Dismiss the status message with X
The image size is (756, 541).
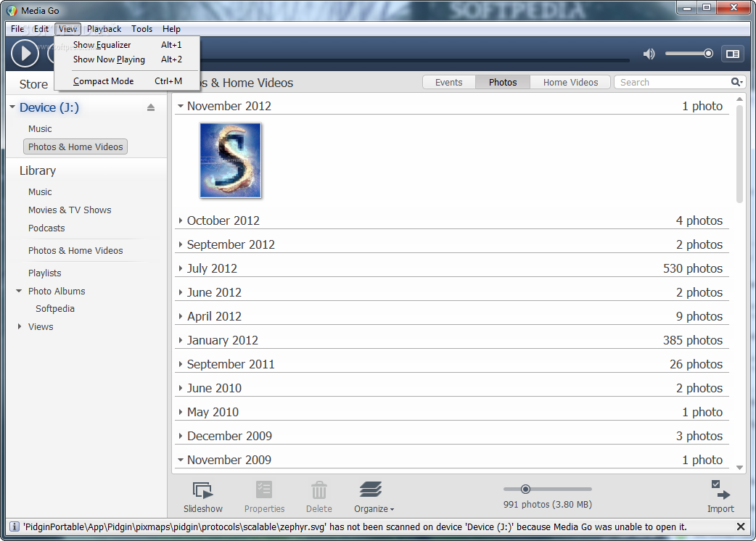tap(741, 526)
